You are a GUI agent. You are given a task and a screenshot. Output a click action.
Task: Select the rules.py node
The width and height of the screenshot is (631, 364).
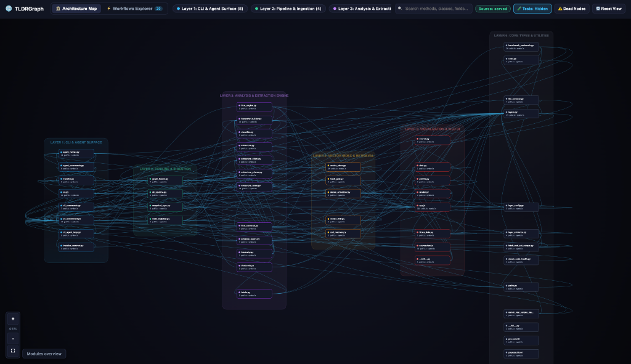point(521,60)
